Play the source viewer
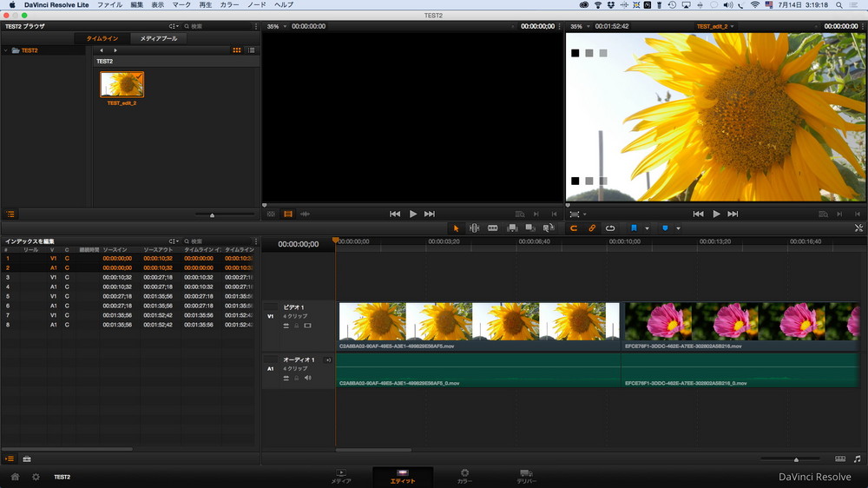Screen dimensions: 868x488 (x=413, y=214)
